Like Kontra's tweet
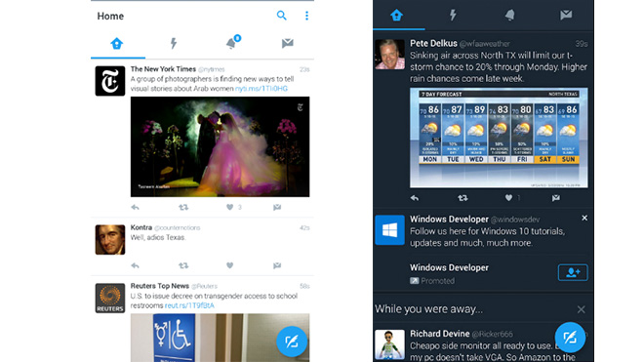 (x=230, y=265)
